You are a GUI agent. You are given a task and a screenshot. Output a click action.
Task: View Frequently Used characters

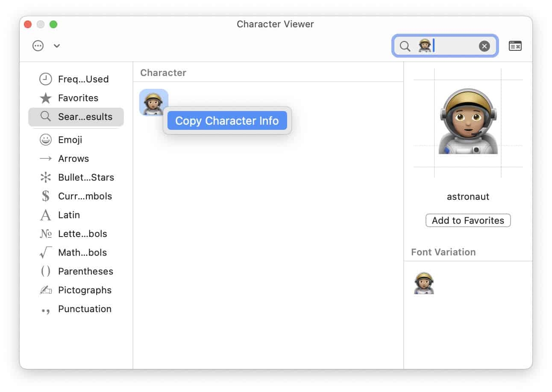click(83, 79)
